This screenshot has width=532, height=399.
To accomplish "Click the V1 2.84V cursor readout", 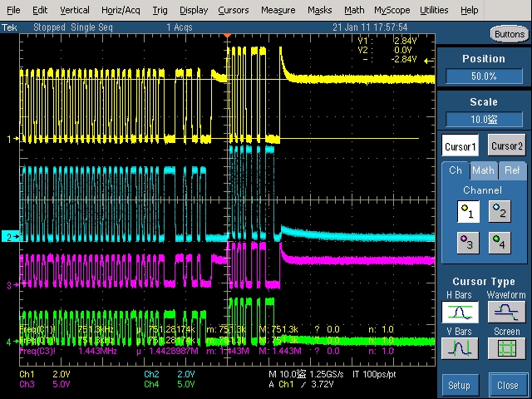I will pyautogui.click(x=387, y=41).
